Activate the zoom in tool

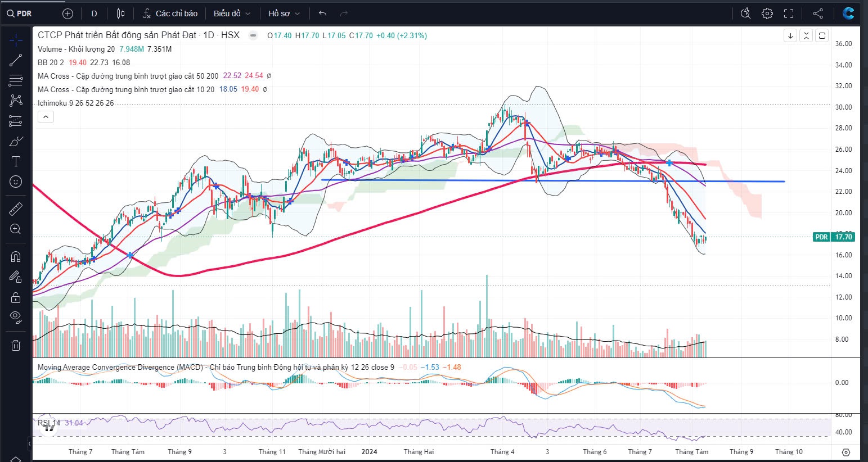[x=16, y=229]
